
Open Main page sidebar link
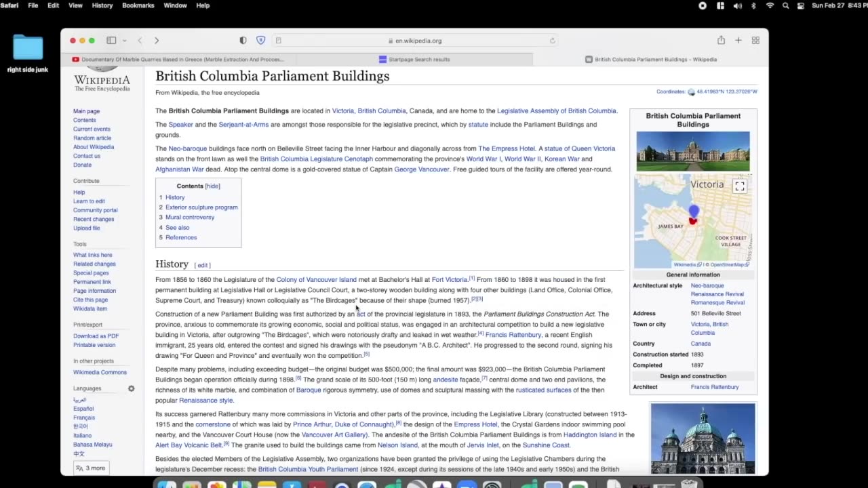click(x=86, y=111)
